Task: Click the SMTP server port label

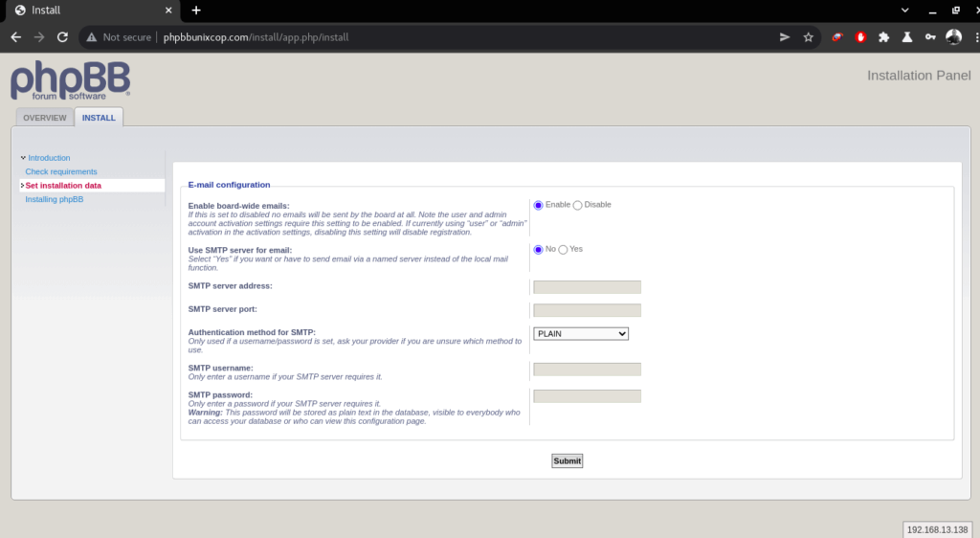Action: [222, 309]
